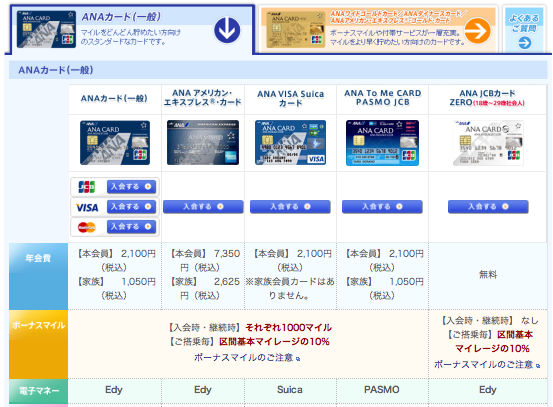553x407 pixels.
Task: Click 入会する for ANA To Me CARD PASMO JCB
Action: click(x=382, y=207)
